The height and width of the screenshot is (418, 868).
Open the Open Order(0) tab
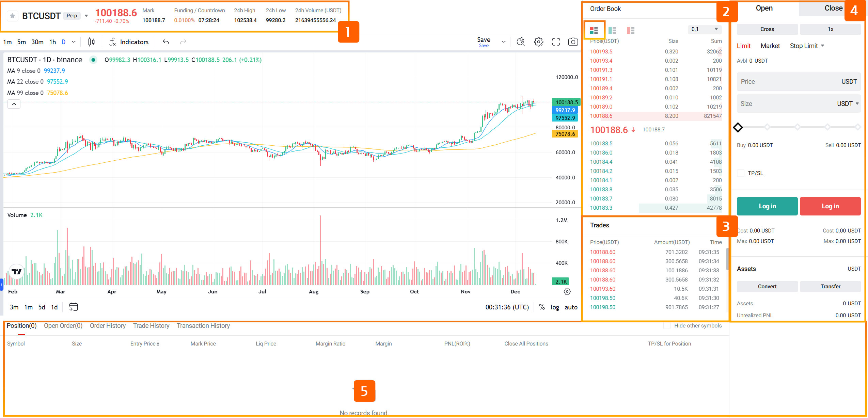pyautogui.click(x=63, y=326)
